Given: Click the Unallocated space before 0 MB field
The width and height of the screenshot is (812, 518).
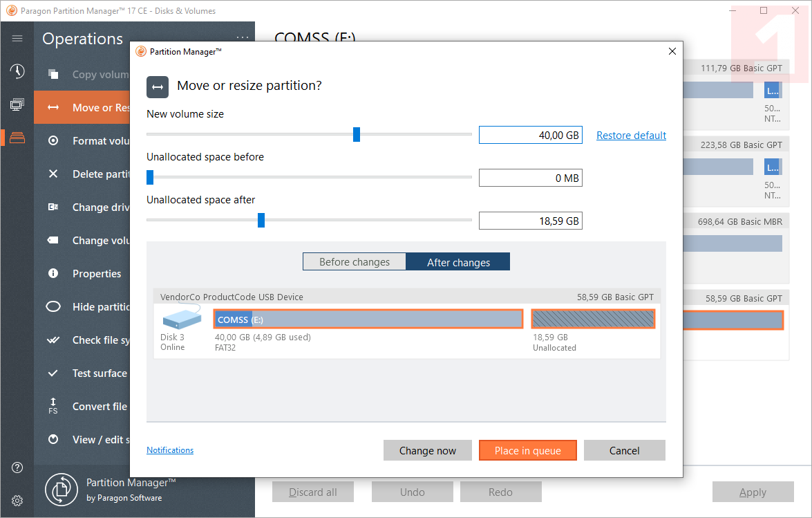Looking at the screenshot, I should pyautogui.click(x=530, y=178).
